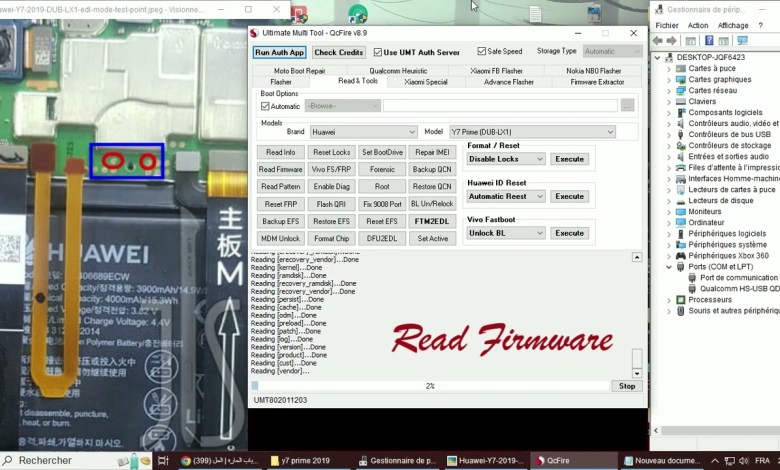Screen dimensions: 780x470
Task: Toggle the Use UMT Auth Server checkbox
Action: click(378, 52)
